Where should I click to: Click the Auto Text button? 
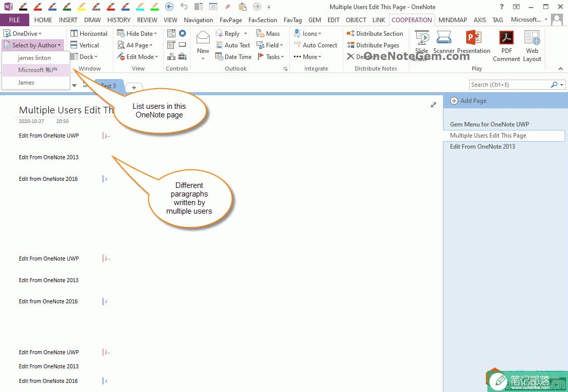(233, 45)
